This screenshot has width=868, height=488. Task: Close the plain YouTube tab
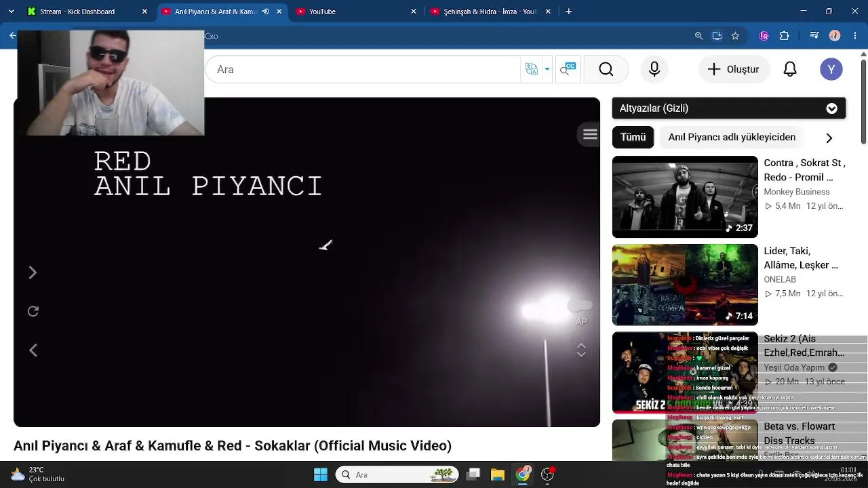[414, 12]
